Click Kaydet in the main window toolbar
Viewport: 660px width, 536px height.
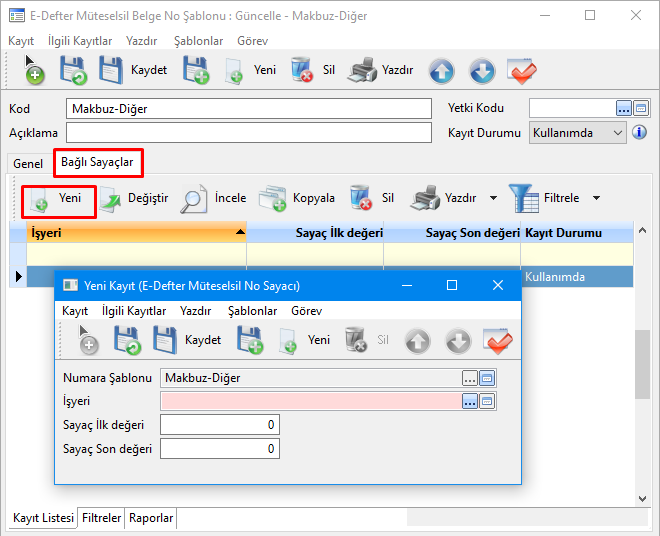[148, 71]
